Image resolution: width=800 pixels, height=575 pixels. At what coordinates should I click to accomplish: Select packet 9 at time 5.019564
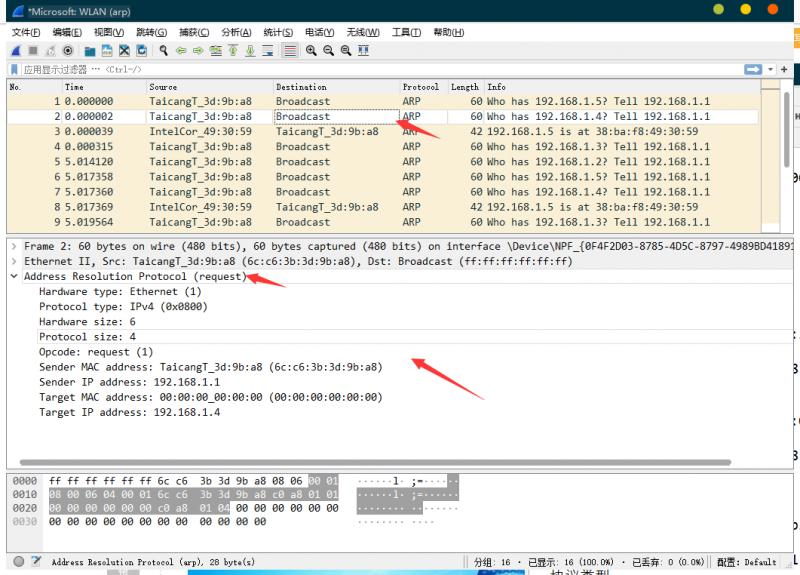pos(383,222)
